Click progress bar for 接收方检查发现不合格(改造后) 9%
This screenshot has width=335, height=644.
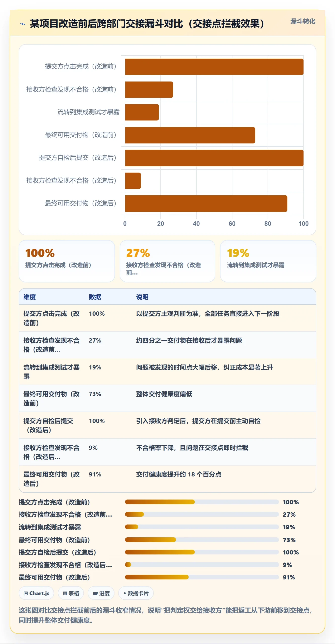click(x=202, y=565)
